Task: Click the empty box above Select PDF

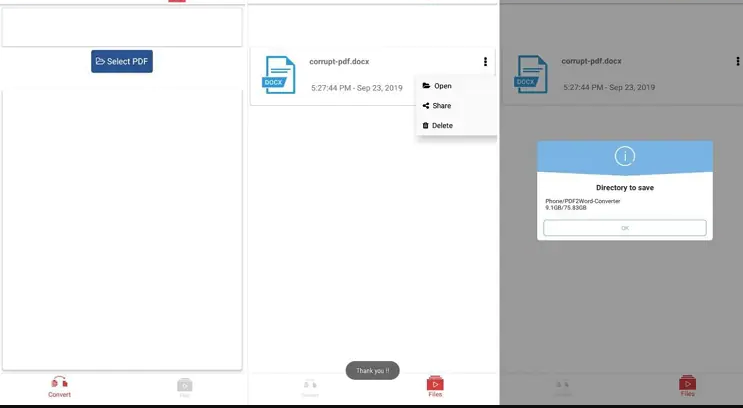Action: coord(122,27)
